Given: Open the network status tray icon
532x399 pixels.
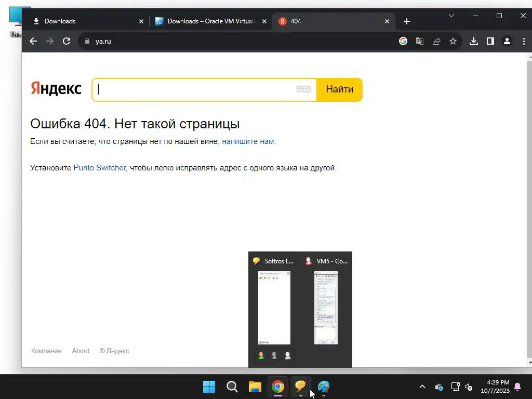Looking at the screenshot, I should click(455, 387).
